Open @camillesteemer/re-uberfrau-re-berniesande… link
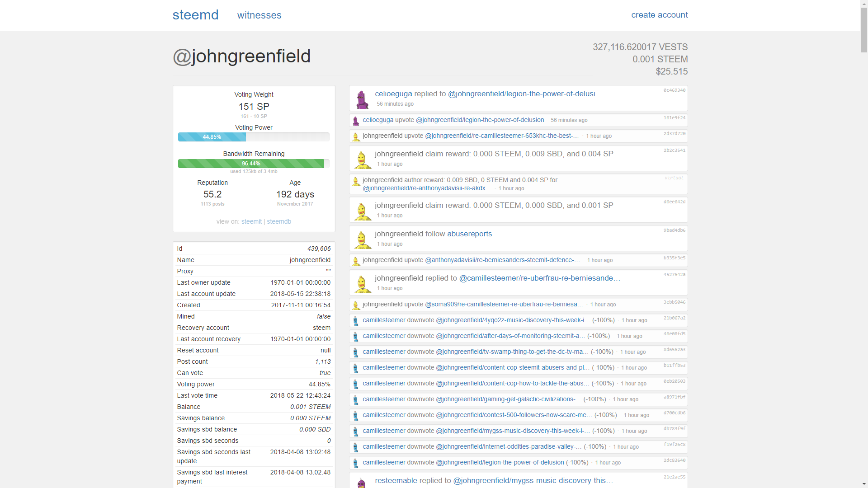This screenshot has height=488, width=868. pos(540,278)
